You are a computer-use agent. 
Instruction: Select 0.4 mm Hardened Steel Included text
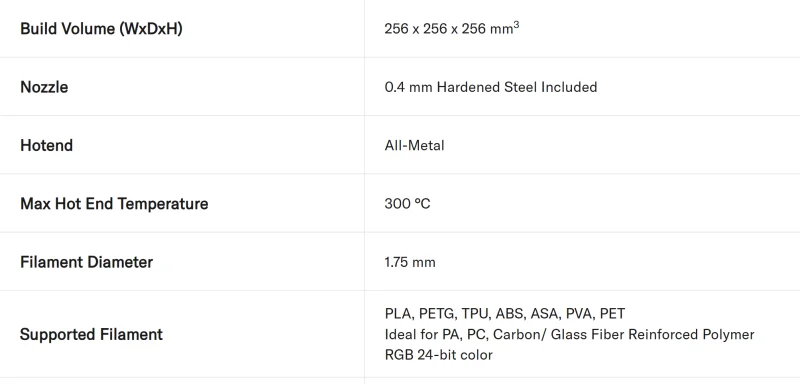click(490, 87)
